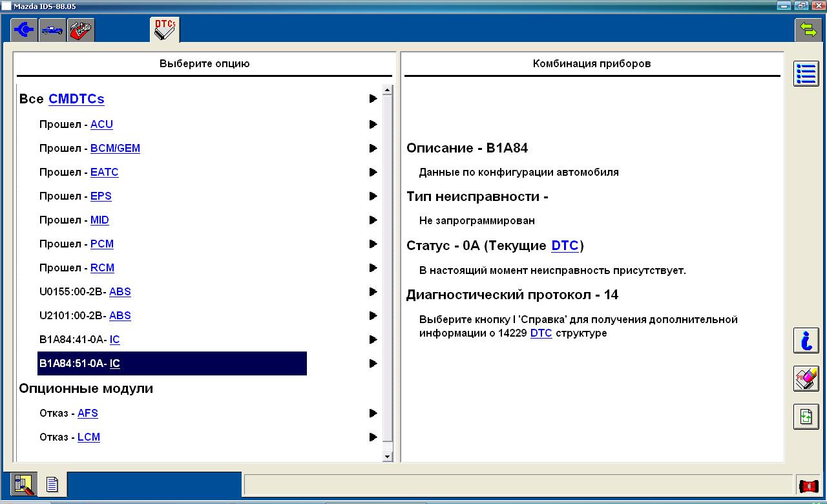Click the 'Тип неисправности -' heading
Viewport: 827px width, 504px height.
tap(477, 196)
